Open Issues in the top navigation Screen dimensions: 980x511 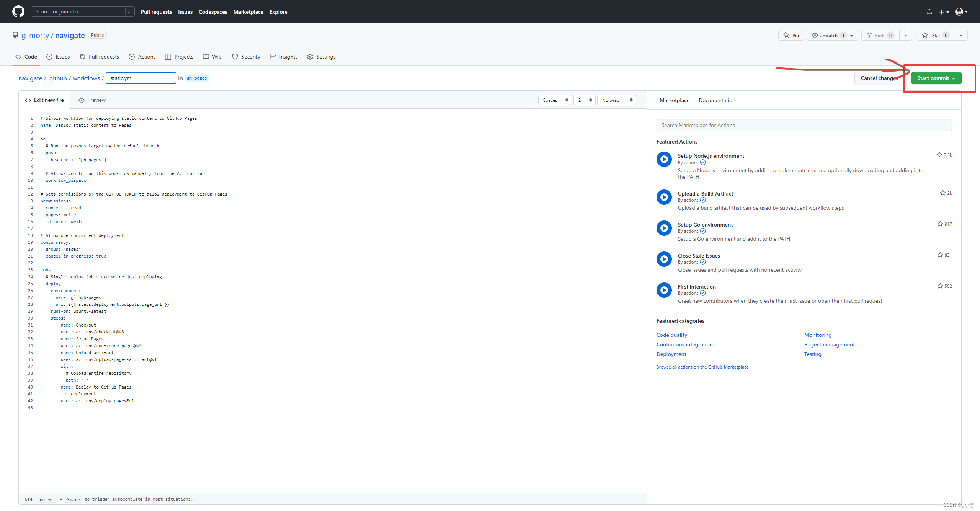185,12
